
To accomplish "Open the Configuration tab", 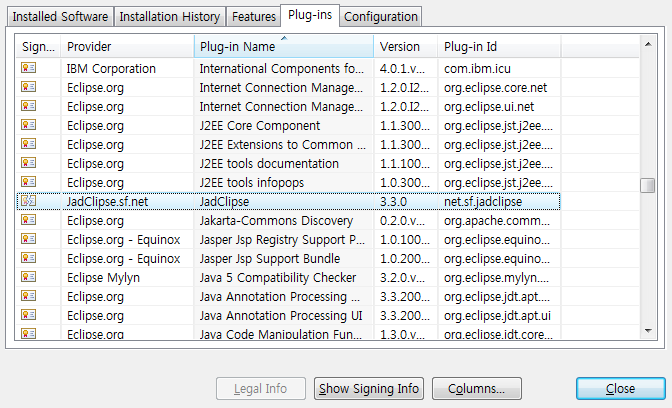I will tap(381, 17).
